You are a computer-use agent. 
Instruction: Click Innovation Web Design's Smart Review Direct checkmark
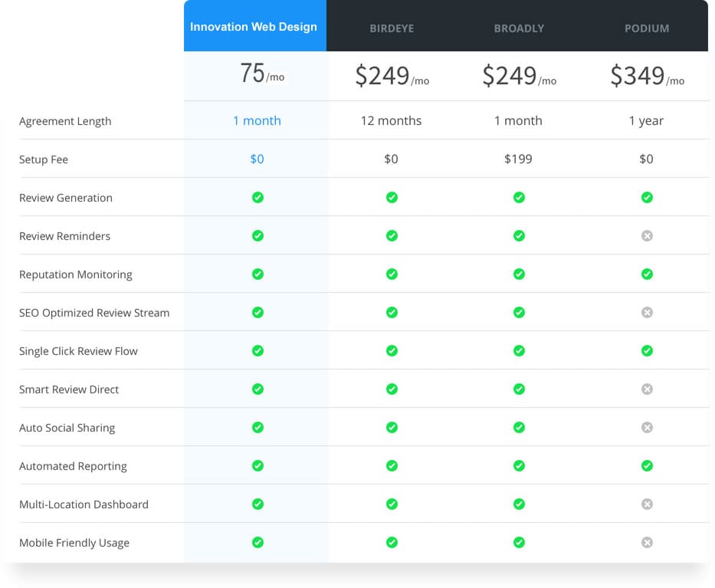[257, 389]
